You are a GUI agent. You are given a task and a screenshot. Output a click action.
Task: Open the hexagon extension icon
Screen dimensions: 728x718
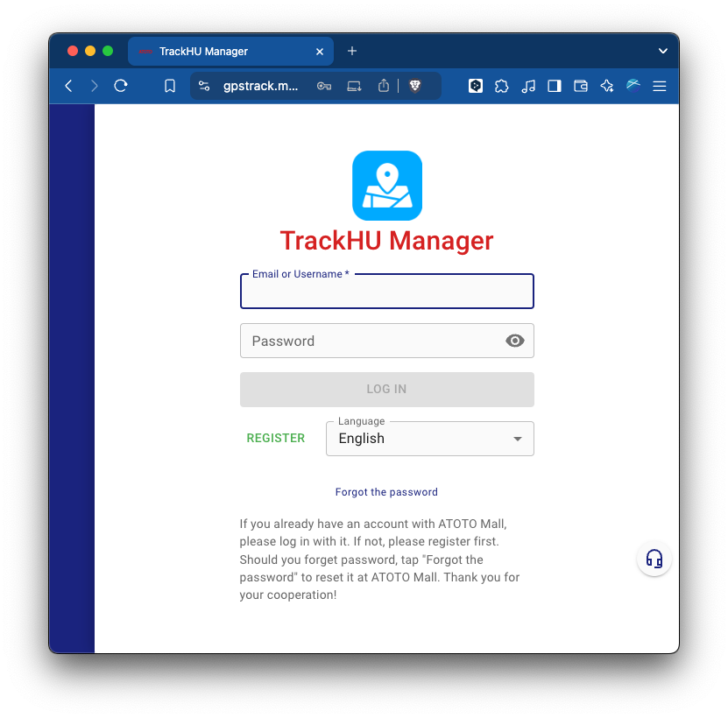(x=476, y=86)
